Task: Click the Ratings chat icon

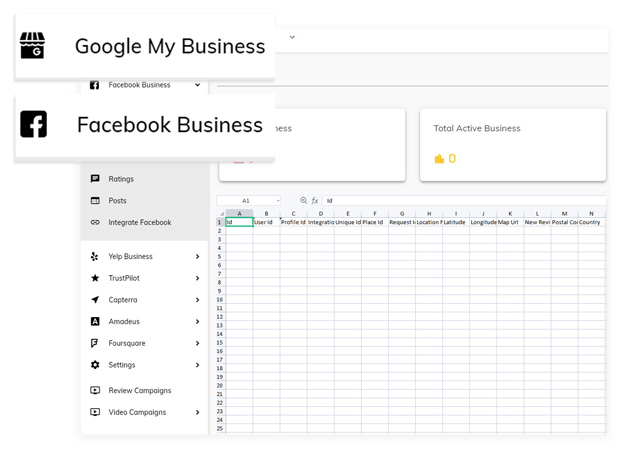Action: [x=95, y=179]
